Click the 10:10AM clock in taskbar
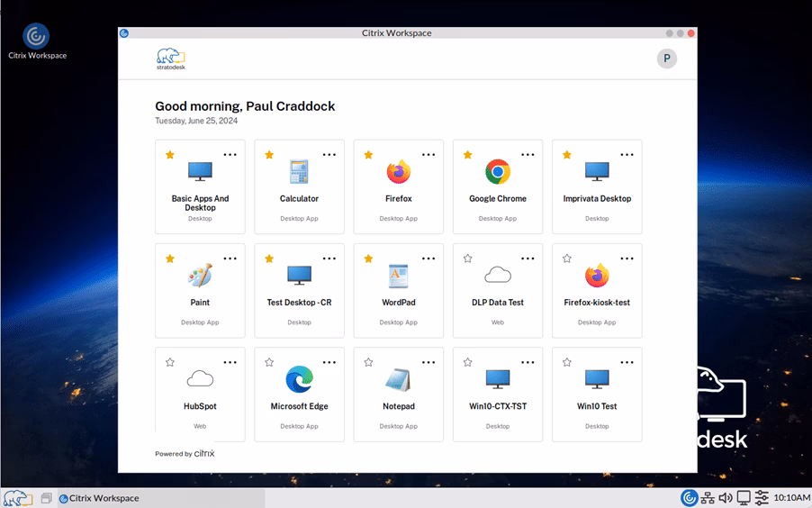 tap(792, 498)
